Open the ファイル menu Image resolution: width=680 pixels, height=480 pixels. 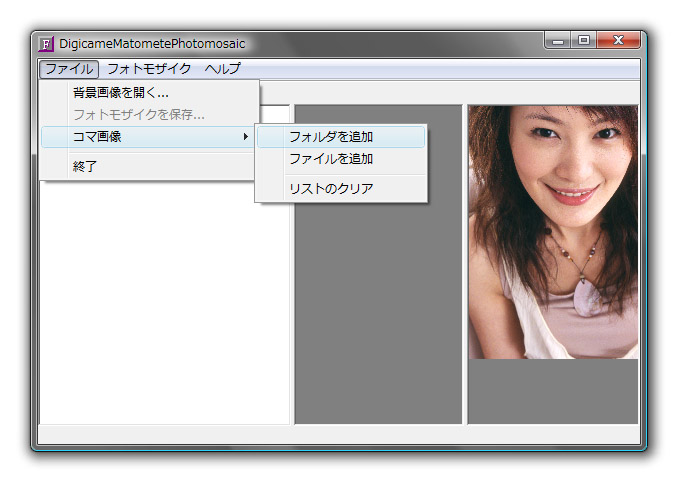pyautogui.click(x=69, y=69)
